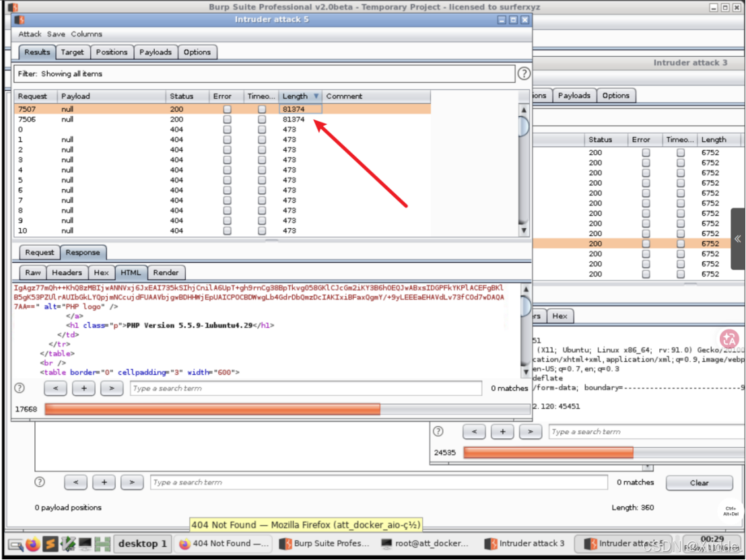
Task: Open the filter help question-mark icon
Action: (524, 74)
